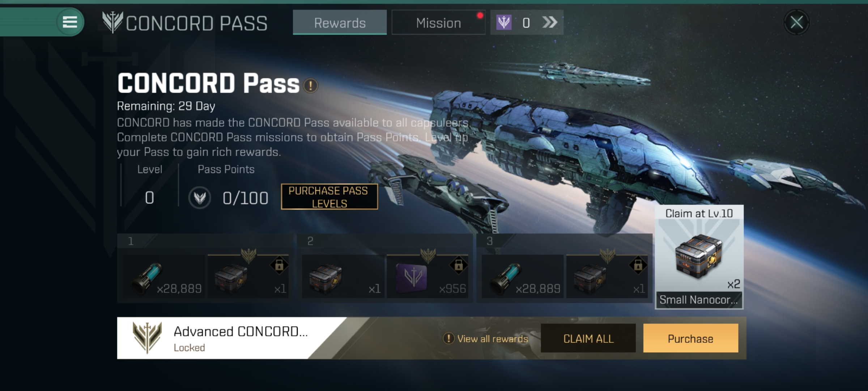The height and width of the screenshot is (391, 868).
Task: Expand the currency double-chevron arrow
Action: click(550, 22)
